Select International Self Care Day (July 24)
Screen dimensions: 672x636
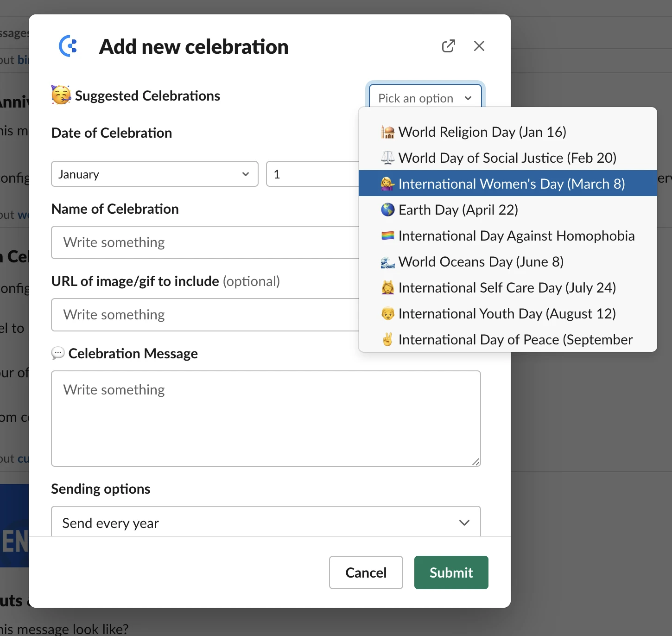(x=507, y=287)
